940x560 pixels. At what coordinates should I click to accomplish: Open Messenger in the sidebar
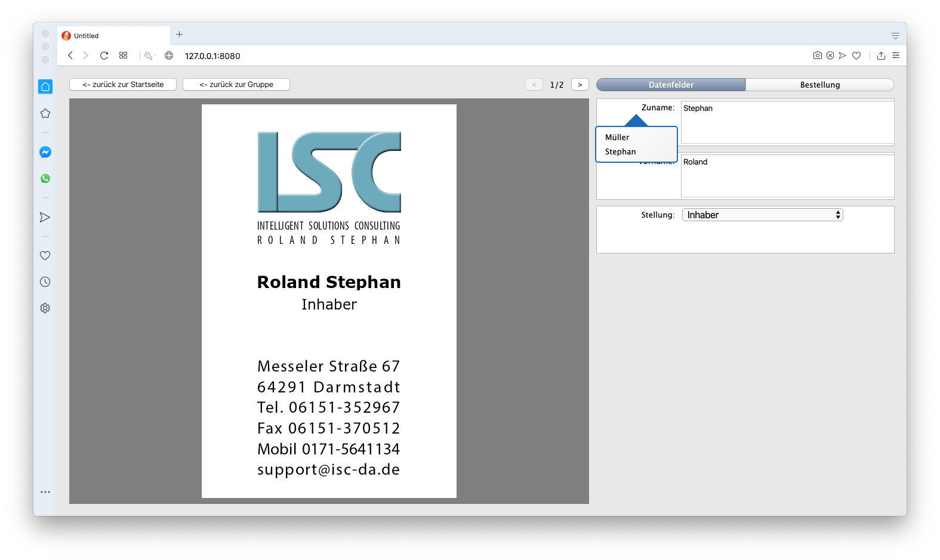[45, 152]
